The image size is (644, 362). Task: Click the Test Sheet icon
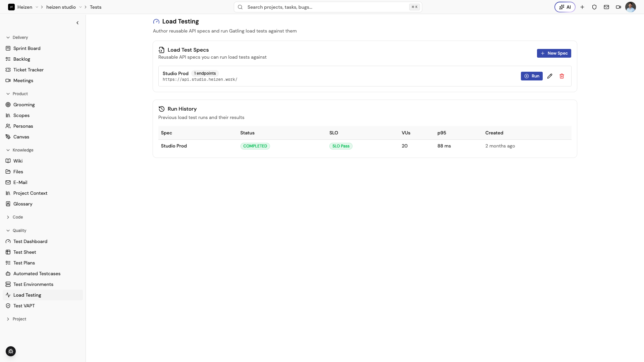pos(8,252)
